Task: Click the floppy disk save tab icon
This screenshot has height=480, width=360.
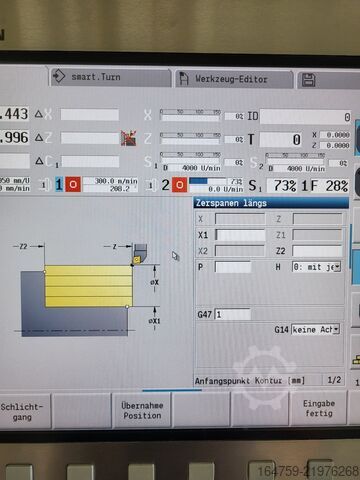Action: click(x=309, y=80)
